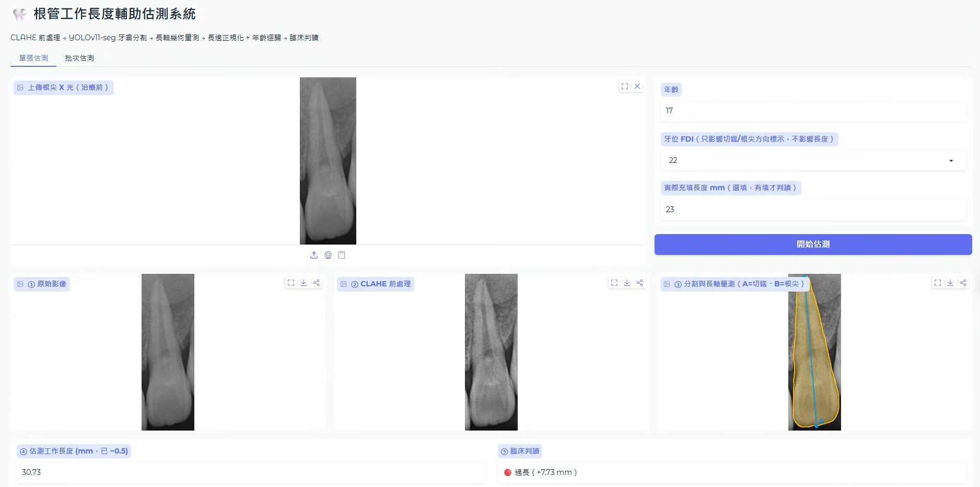Screen dimensions: 980x487
Task: Select the 單張估測 tab
Action: [33, 58]
